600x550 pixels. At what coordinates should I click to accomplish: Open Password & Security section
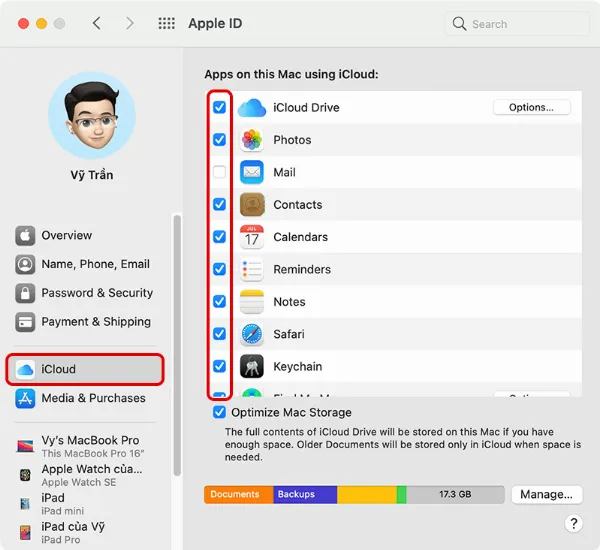96,293
